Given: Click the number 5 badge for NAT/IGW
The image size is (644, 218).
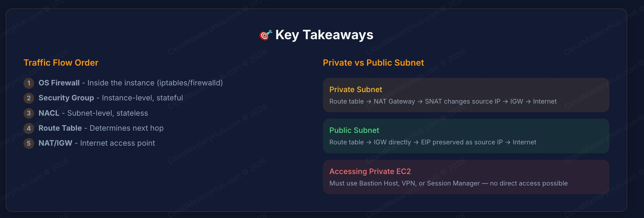Looking at the screenshot, I should (29, 143).
